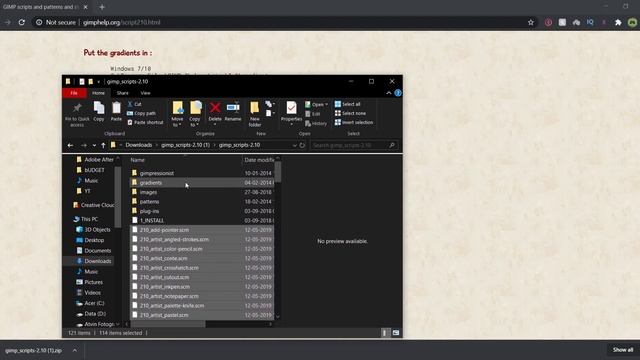
Task: Click the vertical scrollbar of file list
Action: 278,172
